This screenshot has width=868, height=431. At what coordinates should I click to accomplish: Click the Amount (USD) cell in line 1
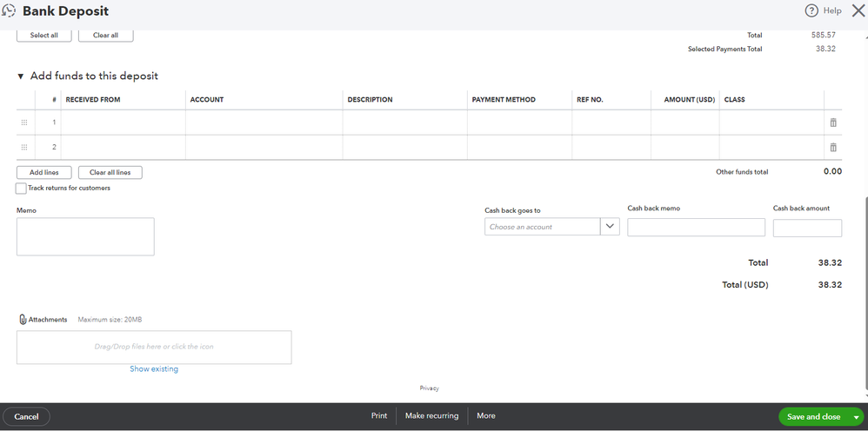point(685,123)
